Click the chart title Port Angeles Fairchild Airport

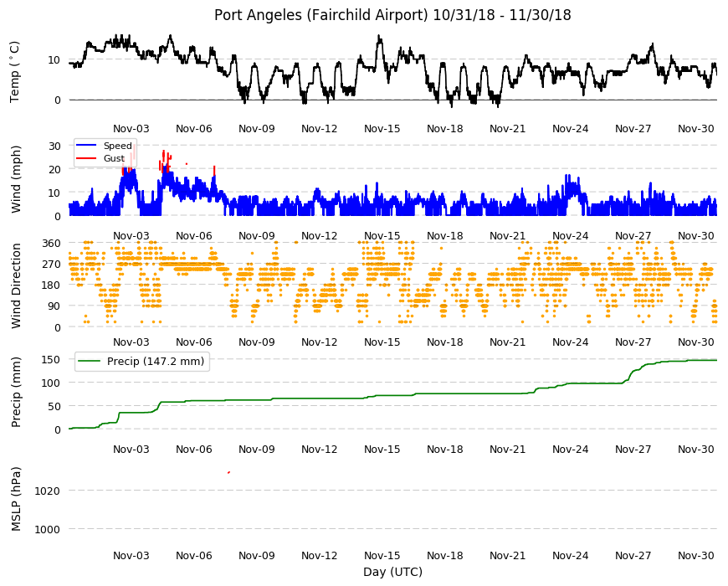pos(392,15)
